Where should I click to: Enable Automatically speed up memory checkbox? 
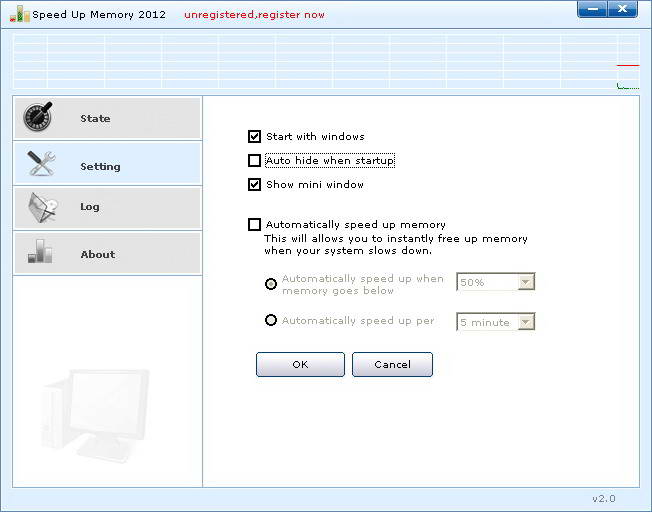[x=254, y=225]
